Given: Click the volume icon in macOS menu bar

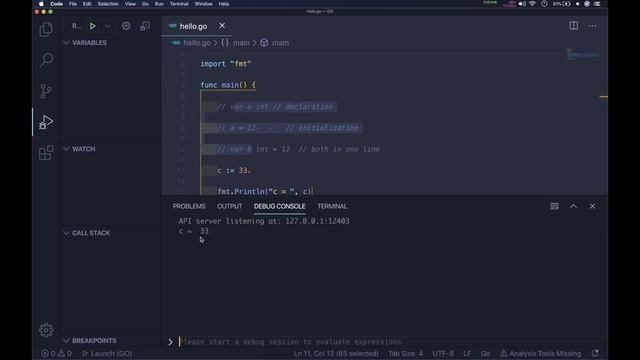Looking at the screenshot, I should pyautogui.click(x=522, y=4).
